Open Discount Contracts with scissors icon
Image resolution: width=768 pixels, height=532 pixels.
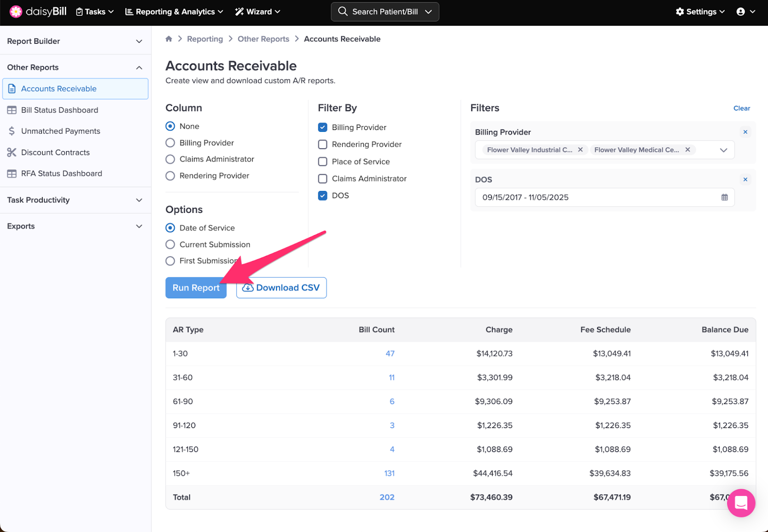55,153
